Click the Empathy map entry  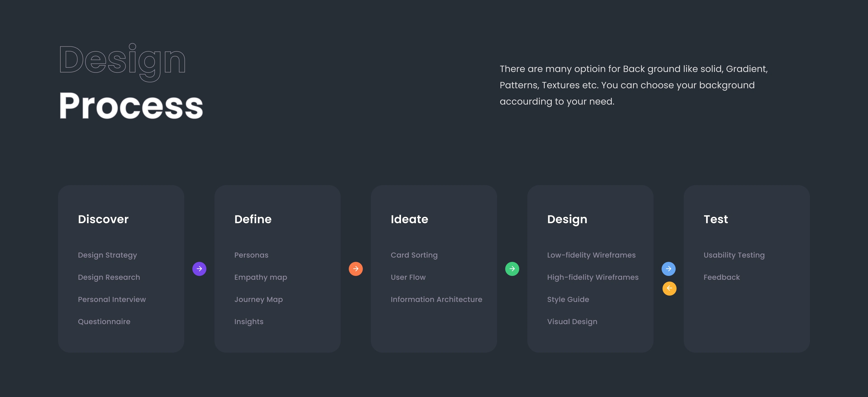pyautogui.click(x=260, y=277)
